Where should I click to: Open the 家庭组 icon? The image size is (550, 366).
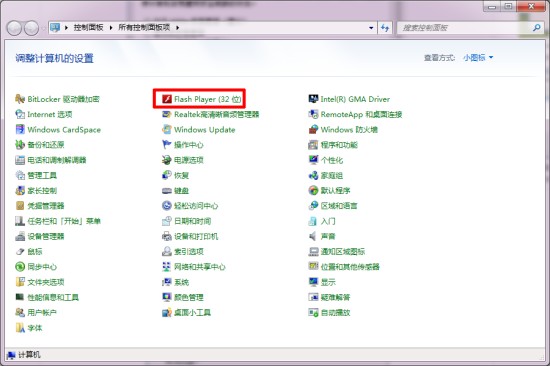point(313,175)
